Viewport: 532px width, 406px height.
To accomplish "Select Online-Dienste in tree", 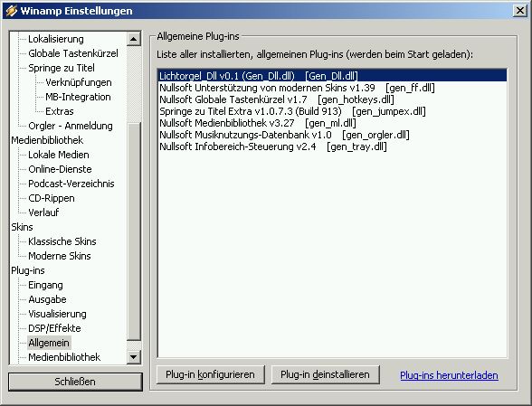I will (x=60, y=169).
